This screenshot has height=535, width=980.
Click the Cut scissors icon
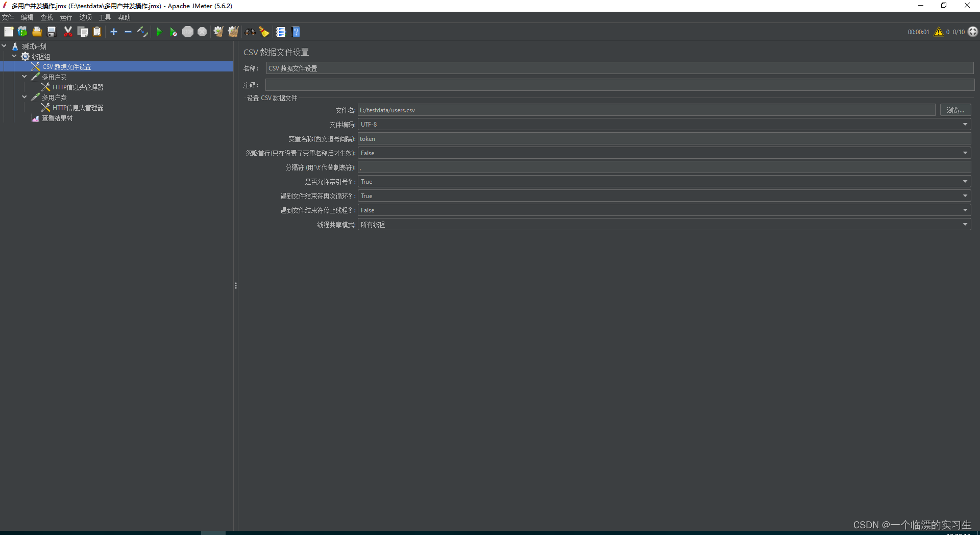(x=68, y=32)
